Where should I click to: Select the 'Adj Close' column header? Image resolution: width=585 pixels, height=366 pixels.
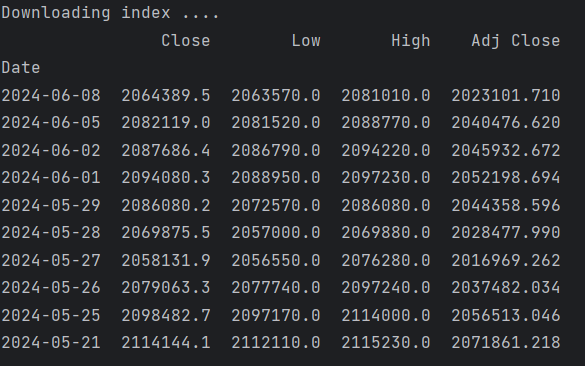point(516,41)
